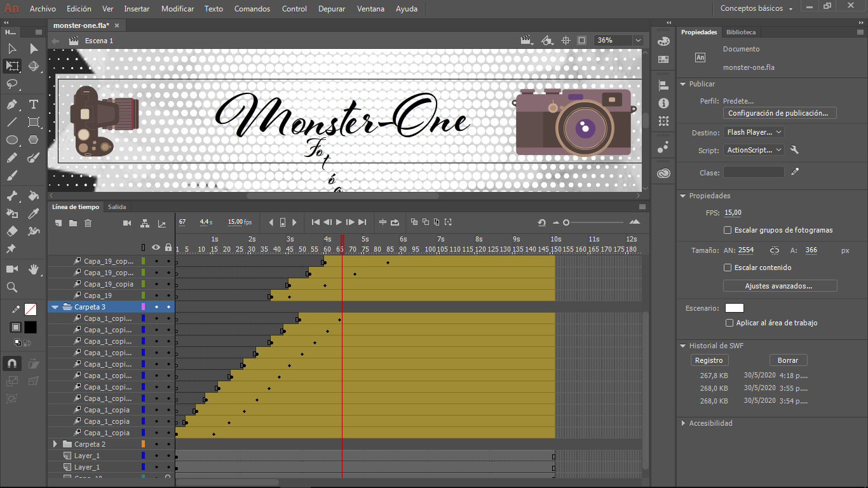Select the Subselection tool
This screenshot has width=868, height=488.
coord(34,48)
